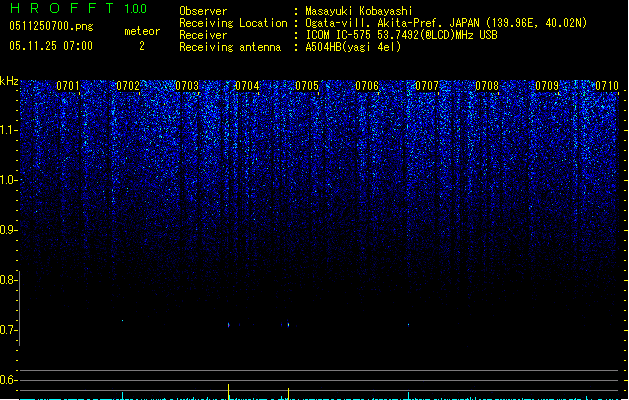This screenshot has width=629, height=400.
Task: Click the faint echo dot below 0702
Action: 122,321
